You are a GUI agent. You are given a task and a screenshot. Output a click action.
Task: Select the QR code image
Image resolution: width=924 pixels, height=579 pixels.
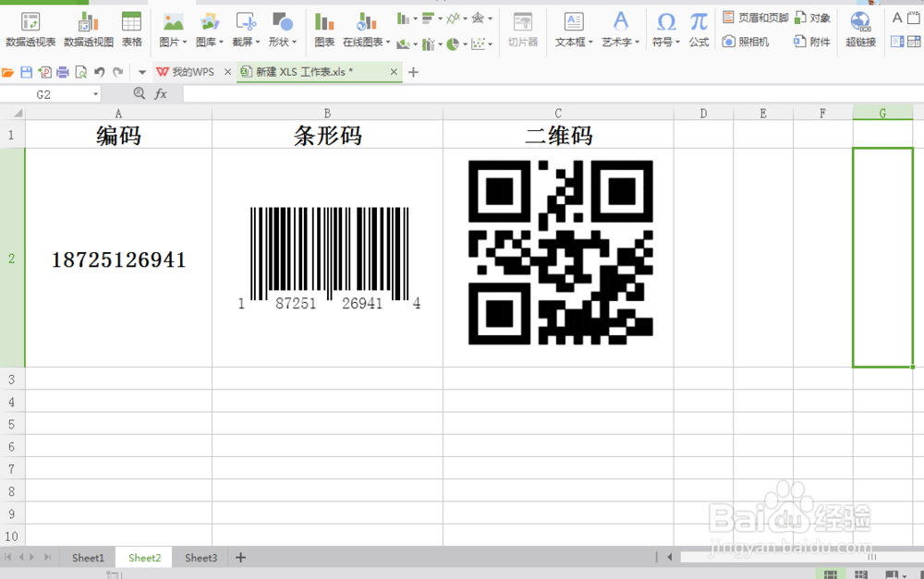click(561, 252)
